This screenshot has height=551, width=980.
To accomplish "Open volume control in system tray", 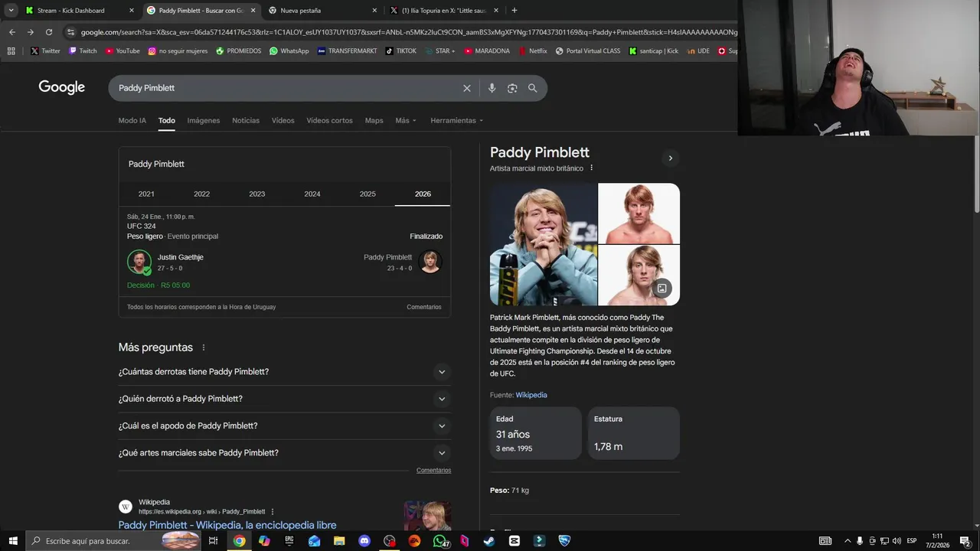I will click(897, 541).
